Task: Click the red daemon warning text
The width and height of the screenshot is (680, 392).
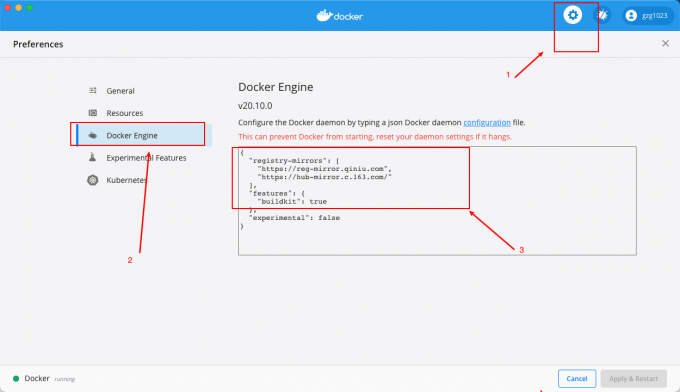Action: pyautogui.click(x=375, y=137)
